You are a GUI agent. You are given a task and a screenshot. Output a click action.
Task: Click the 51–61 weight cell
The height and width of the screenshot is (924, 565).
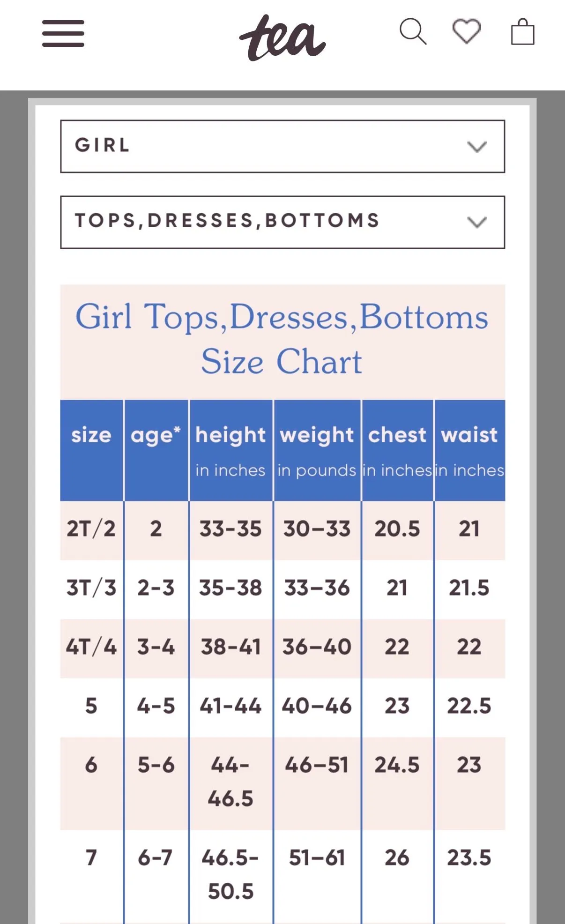click(317, 858)
